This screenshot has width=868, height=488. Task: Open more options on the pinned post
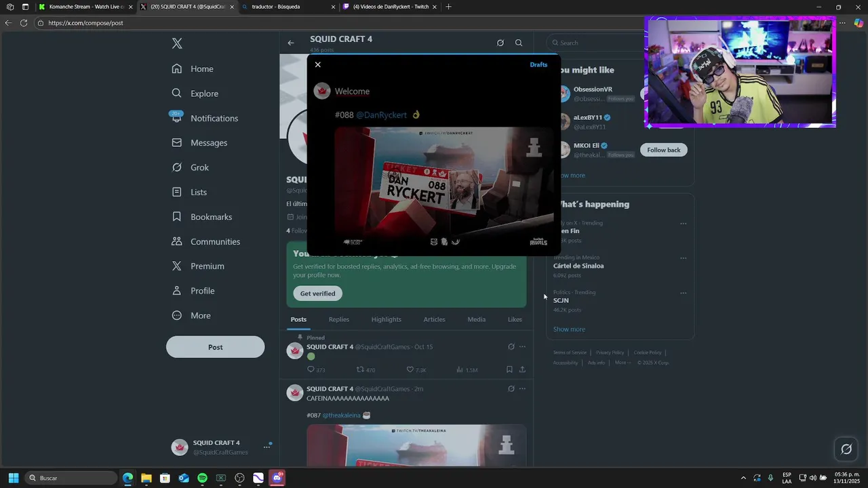tap(522, 346)
